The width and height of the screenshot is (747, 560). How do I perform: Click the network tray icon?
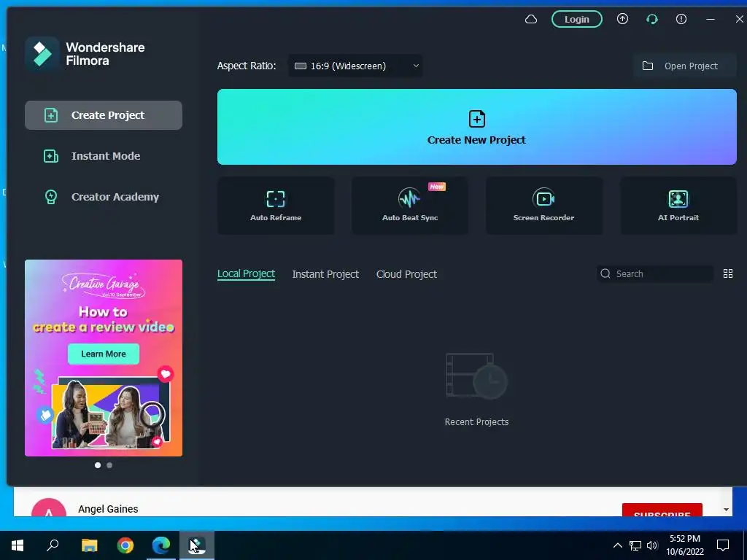[x=635, y=545]
